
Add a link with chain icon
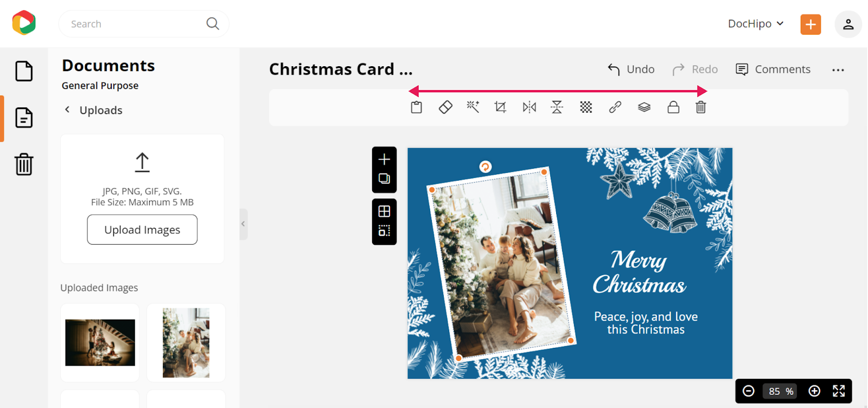tap(615, 107)
